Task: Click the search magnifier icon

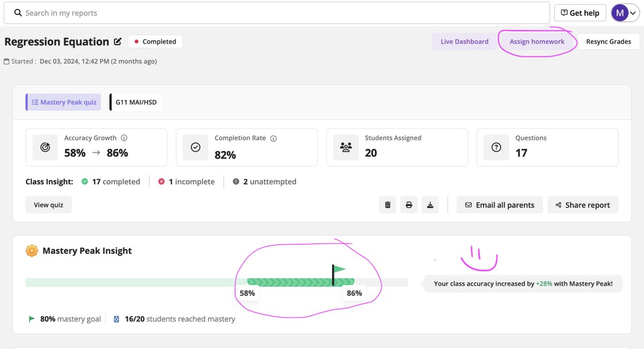Action: click(x=18, y=13)
